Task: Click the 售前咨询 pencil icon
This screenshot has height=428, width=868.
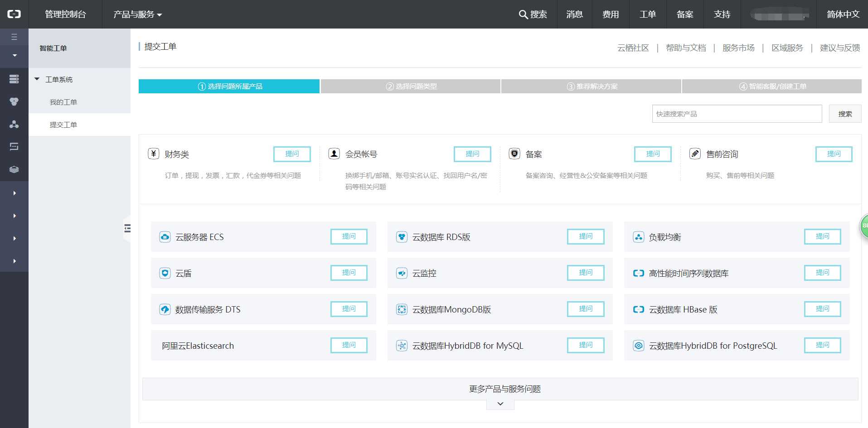Action: 695,154
